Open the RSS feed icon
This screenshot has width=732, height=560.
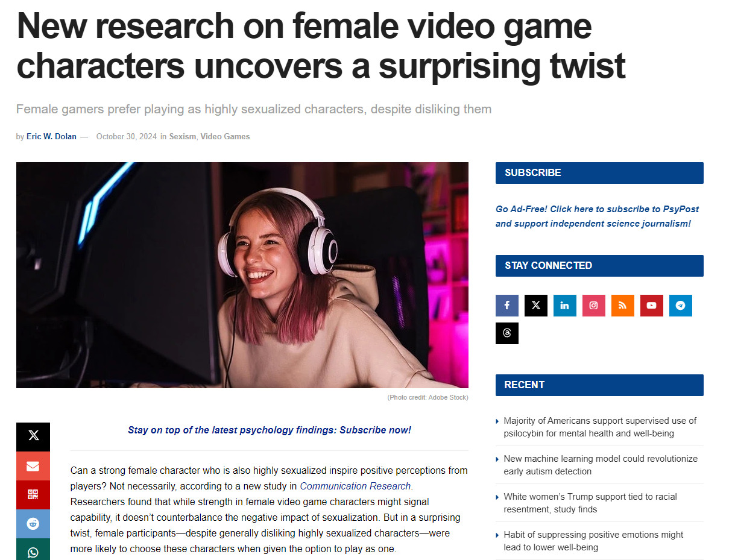click(x=622, y=306)
